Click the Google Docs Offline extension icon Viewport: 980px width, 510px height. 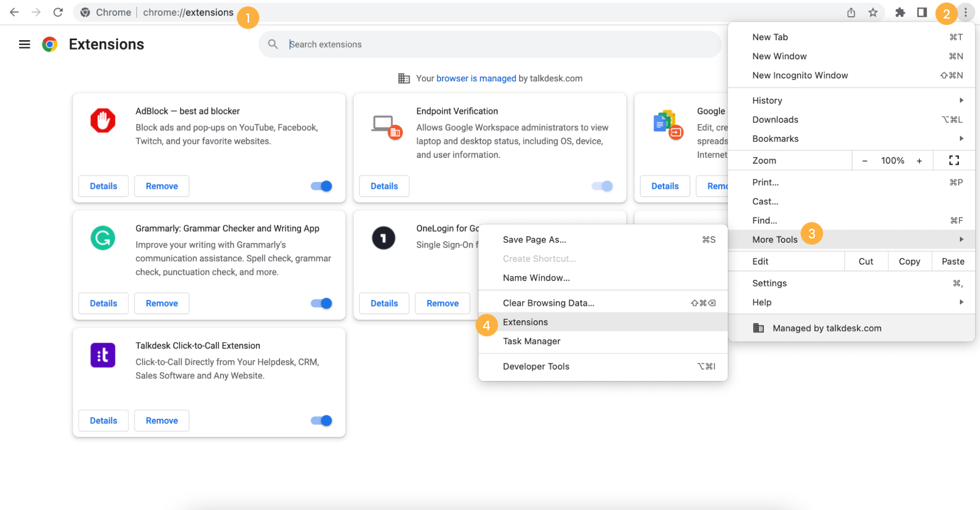click(668, 125)
